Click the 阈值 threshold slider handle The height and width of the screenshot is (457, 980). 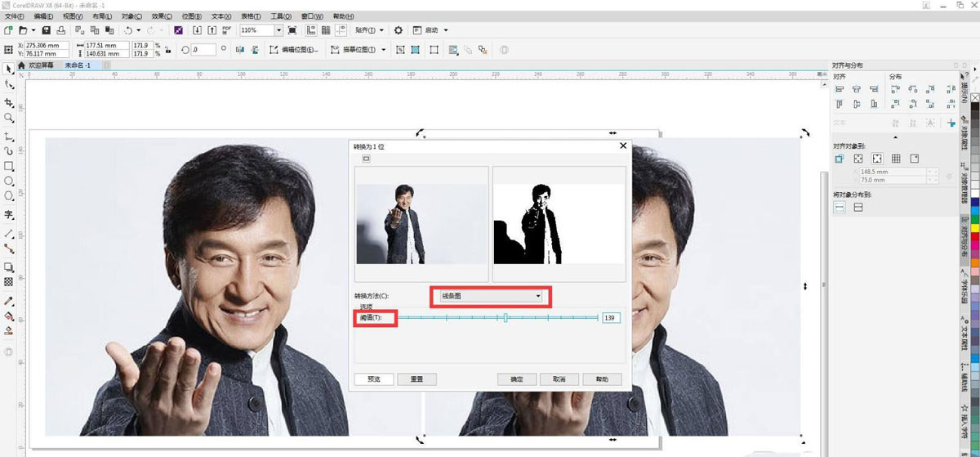tap(506, 317)
